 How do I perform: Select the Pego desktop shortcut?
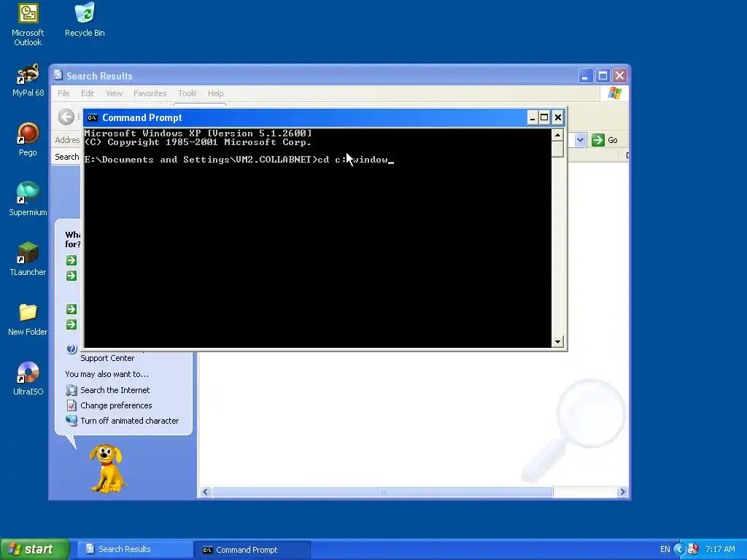click(x=28, y=139)
